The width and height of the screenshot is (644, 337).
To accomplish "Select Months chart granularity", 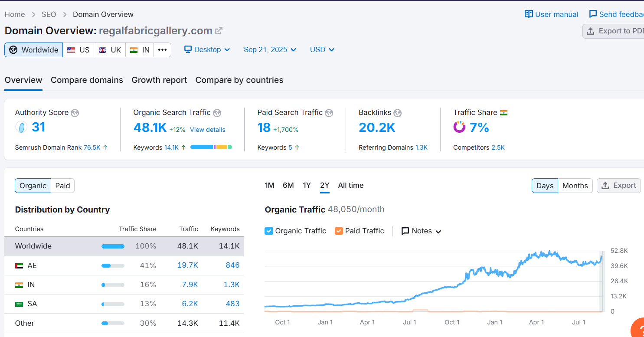I will tap(575, 186).
